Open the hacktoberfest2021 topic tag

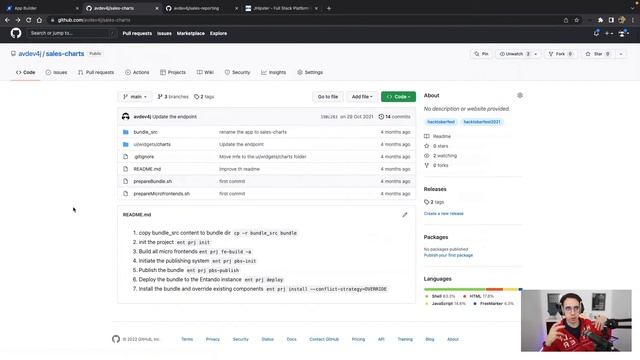482,122
